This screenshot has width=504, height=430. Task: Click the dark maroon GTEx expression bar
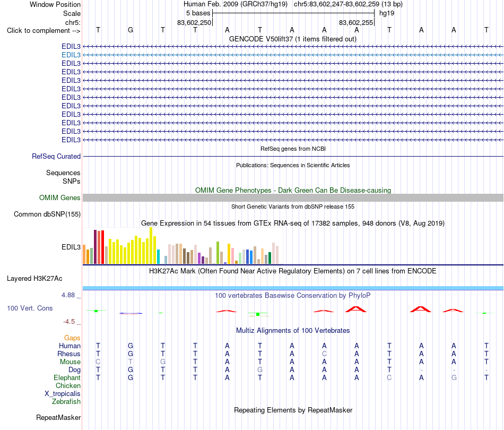95,247
